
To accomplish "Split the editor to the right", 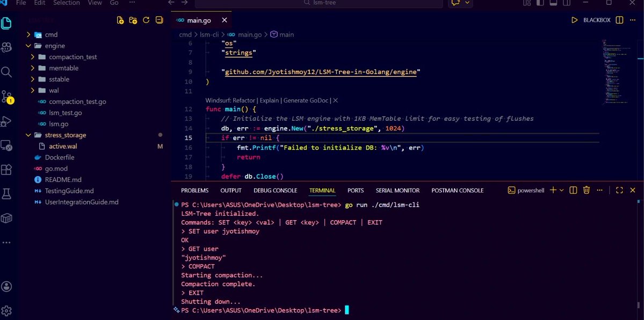I will tap(620, 20).
